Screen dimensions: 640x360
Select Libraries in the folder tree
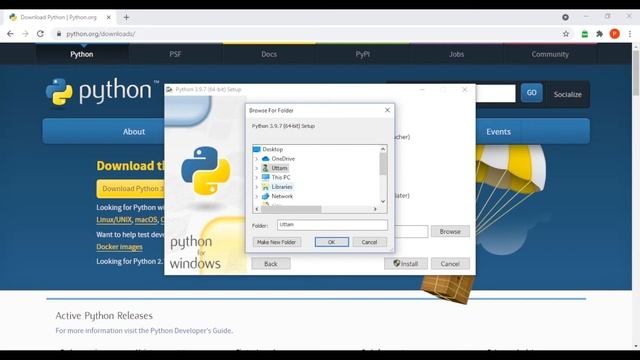282,187
